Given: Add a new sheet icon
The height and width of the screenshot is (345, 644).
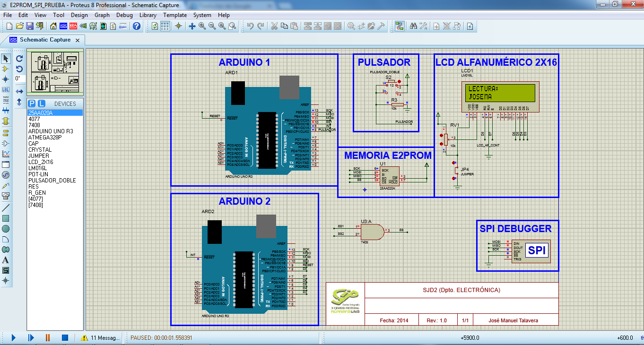Looking at the screenshot, I should (x=436, y=26).
